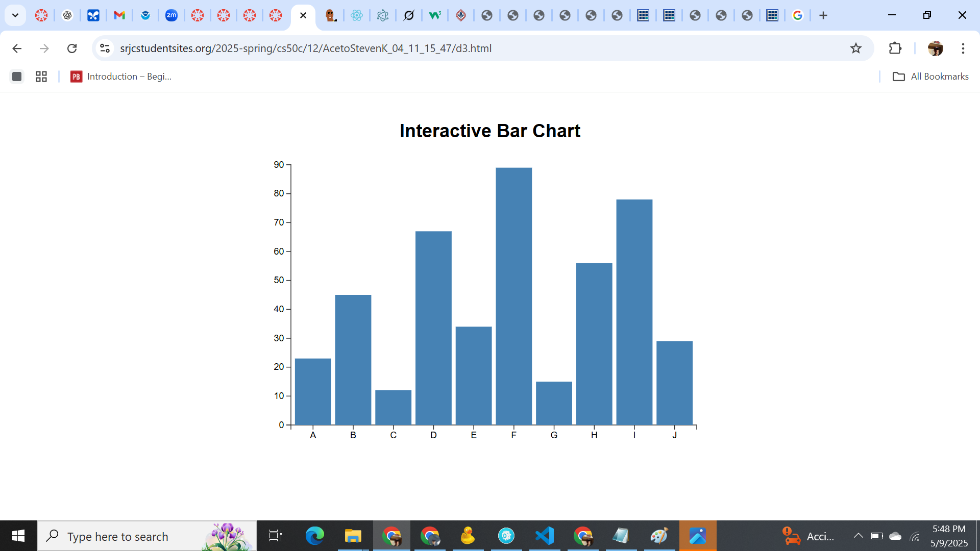The width and height of the screenshot is (980, 551).
Task: Open Microsoft Edge from taskbar
Action: (314, 536)
